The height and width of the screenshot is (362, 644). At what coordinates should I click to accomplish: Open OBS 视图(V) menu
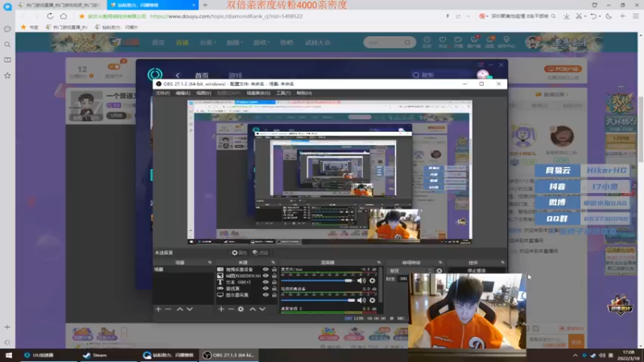coord(204,93)
